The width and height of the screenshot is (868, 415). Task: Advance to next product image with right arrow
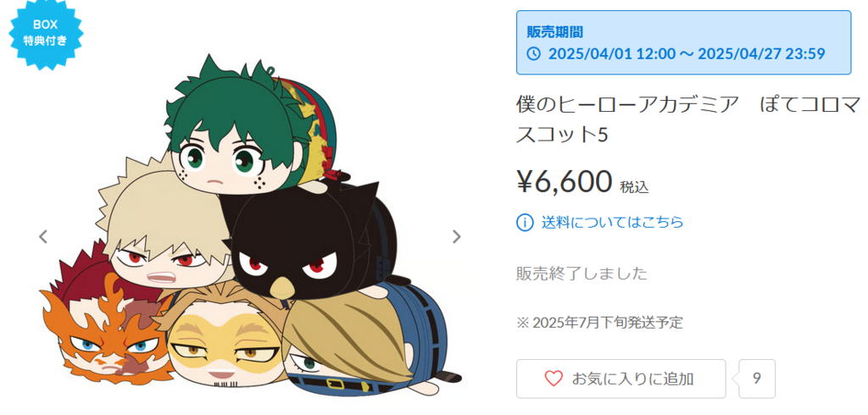457,237
